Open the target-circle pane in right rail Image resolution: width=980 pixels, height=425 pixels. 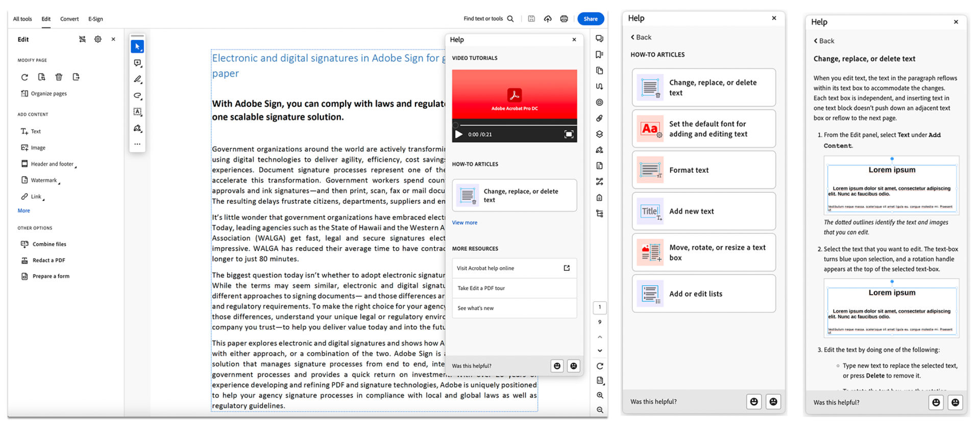[600, 102]
